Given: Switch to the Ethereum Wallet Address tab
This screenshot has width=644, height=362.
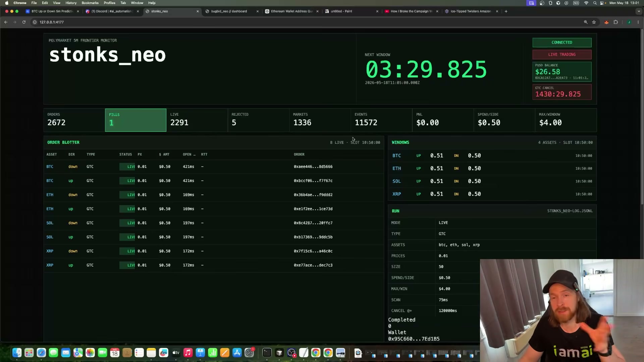Looking at the screenshot, I should coord(292,11).
